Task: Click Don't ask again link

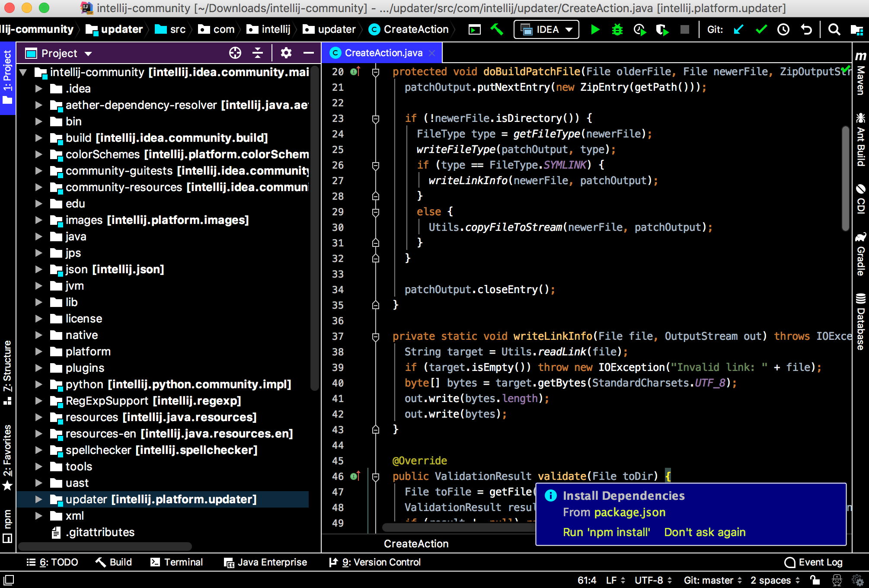Action: [x=705, y=532]
